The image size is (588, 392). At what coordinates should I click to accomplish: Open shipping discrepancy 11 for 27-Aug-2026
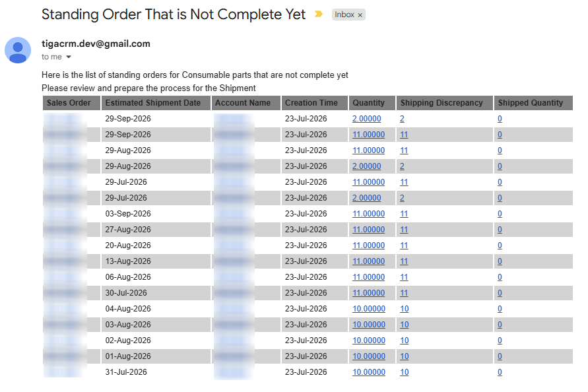(x=404, y=230)
